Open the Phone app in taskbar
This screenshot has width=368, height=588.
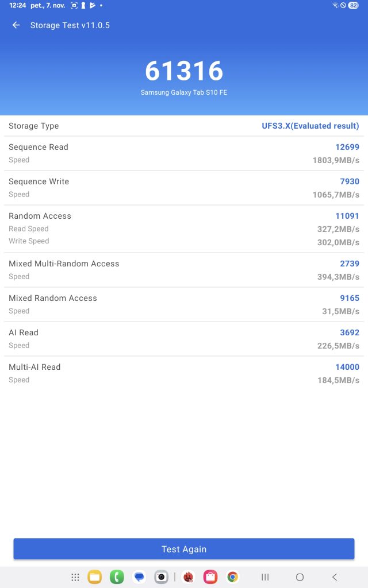(x=117, y=577)
